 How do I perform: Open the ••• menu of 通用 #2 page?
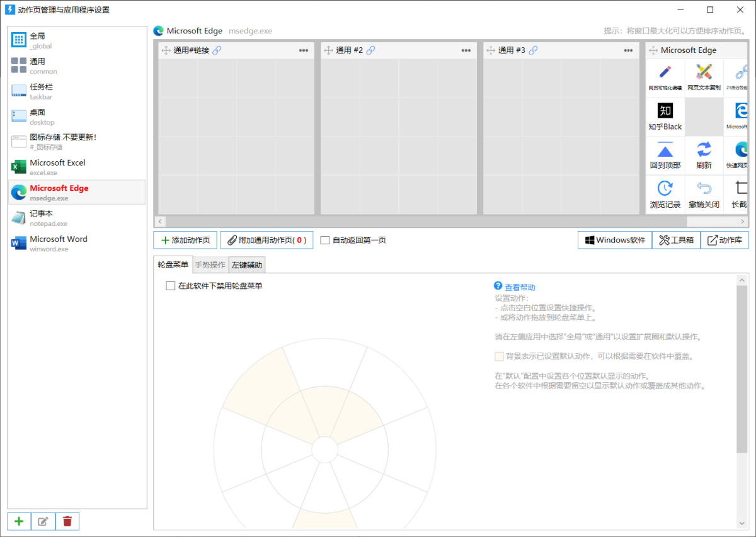(x=466, y=50)
